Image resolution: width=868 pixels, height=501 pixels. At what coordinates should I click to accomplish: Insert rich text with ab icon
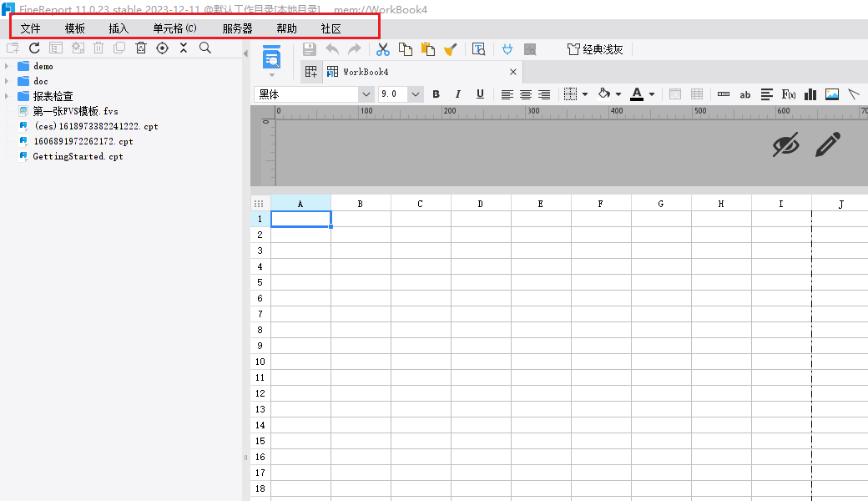pyautogui.click(x=745, y=94)
